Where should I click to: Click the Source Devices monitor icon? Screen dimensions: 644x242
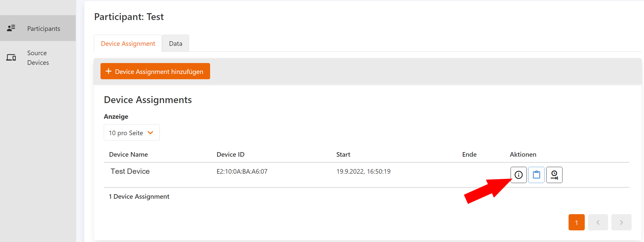click(x=11, y=57)
